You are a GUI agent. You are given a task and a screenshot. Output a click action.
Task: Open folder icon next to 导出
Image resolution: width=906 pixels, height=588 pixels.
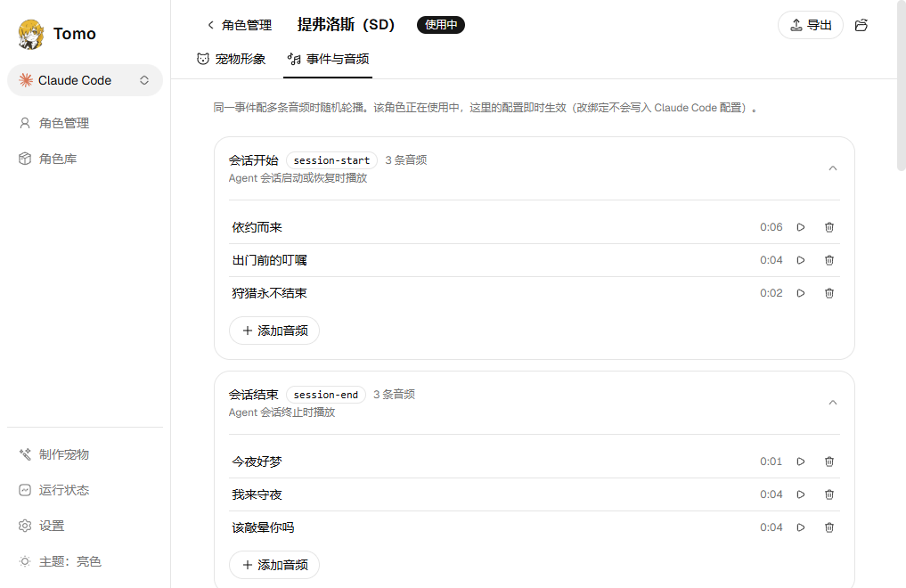pyautogui.click(x=861, y=25)
